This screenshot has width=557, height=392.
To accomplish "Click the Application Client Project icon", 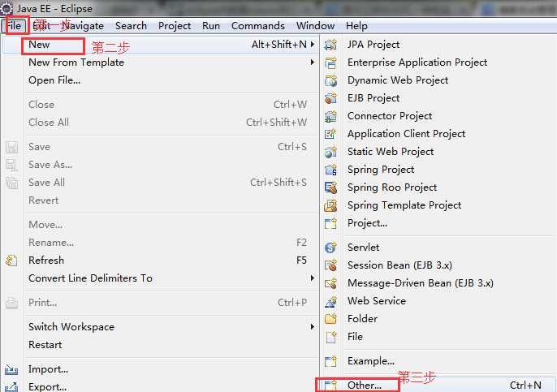I will pos(330,134).
